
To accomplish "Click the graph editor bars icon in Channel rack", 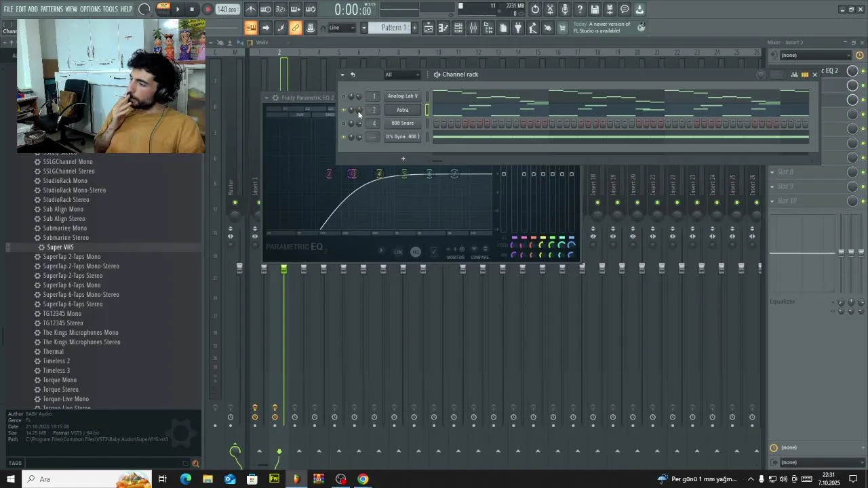I will pos(795,75).
